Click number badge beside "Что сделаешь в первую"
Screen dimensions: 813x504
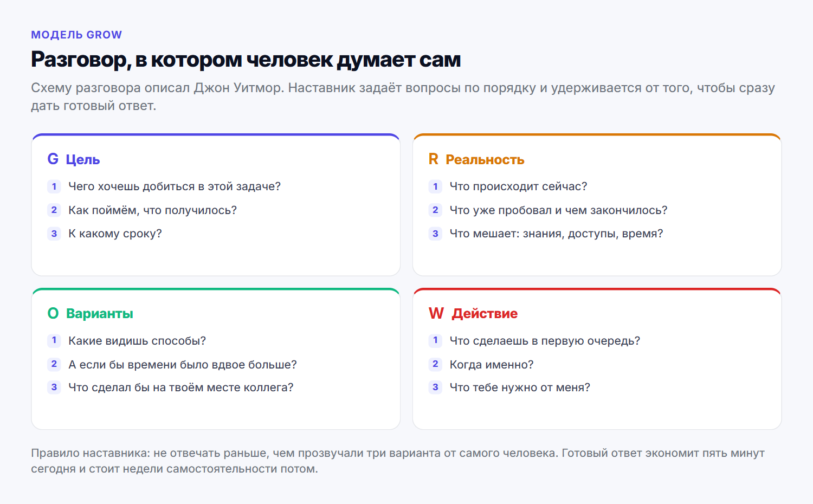pos(435,341)
